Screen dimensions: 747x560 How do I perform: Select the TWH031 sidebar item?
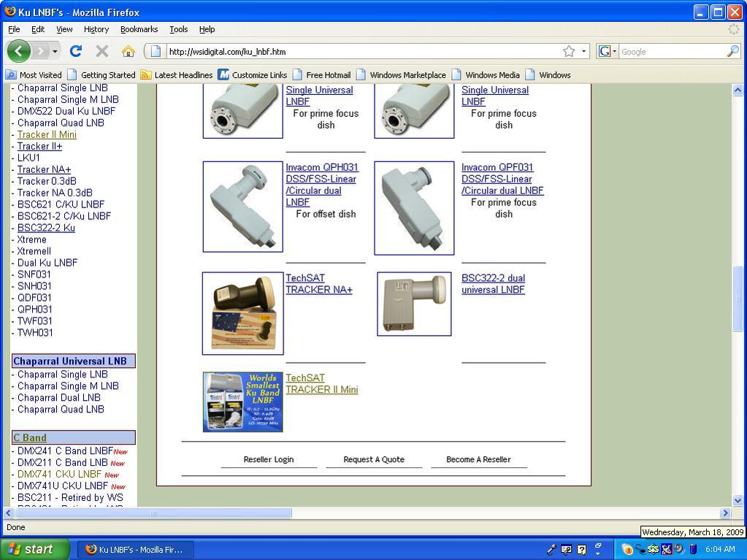click(x=35, y=333)
